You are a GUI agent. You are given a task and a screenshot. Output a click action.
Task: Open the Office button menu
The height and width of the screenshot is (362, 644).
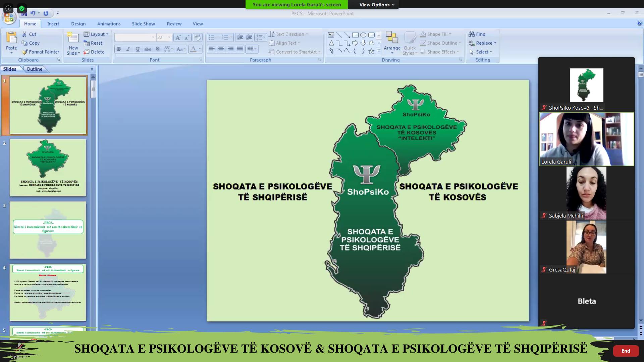9,17
